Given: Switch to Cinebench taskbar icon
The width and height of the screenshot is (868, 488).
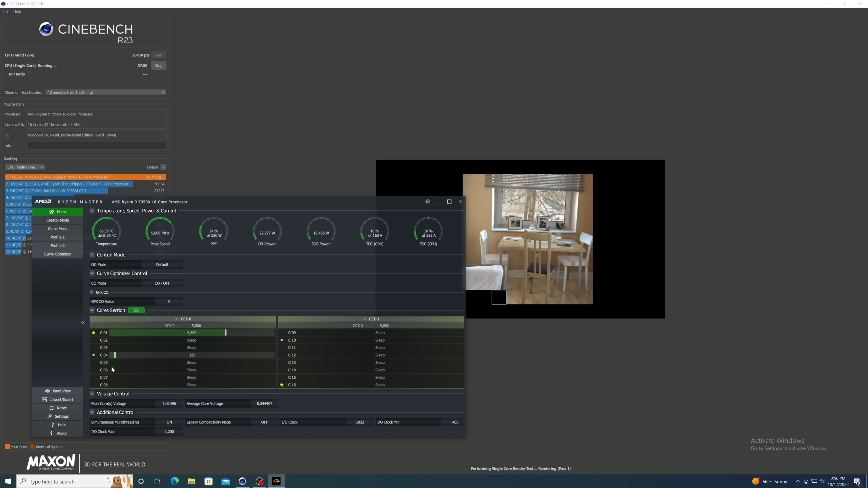Looking at the screenshot, I should (x=242, y=481).
